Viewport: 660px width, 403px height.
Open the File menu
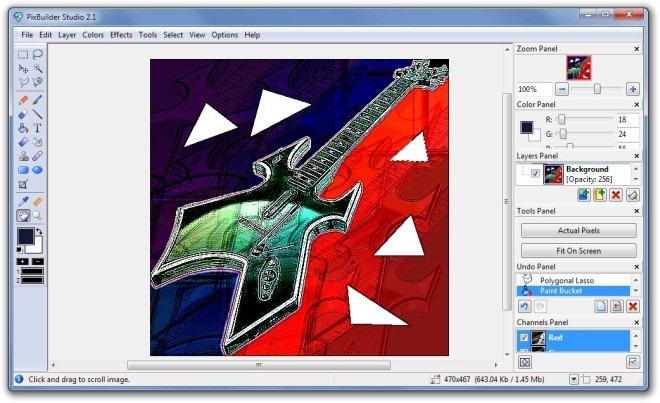pos(27,35)
